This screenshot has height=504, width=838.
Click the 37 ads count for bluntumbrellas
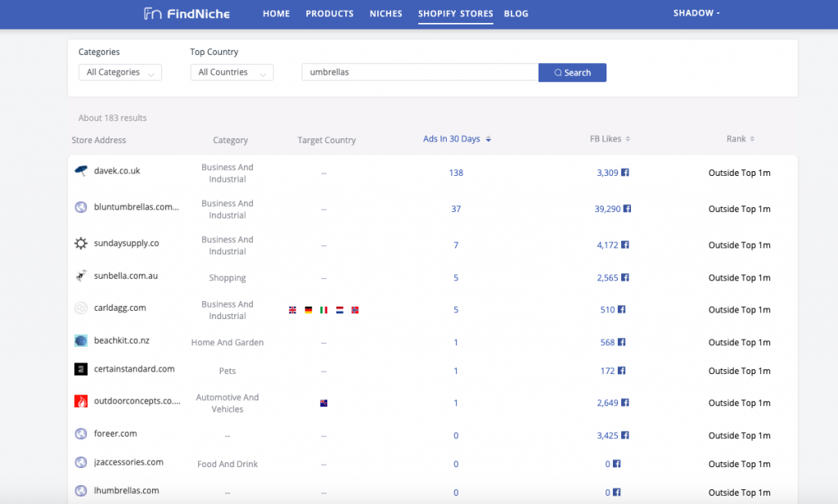pyautogui.click(x=456, y=209)
